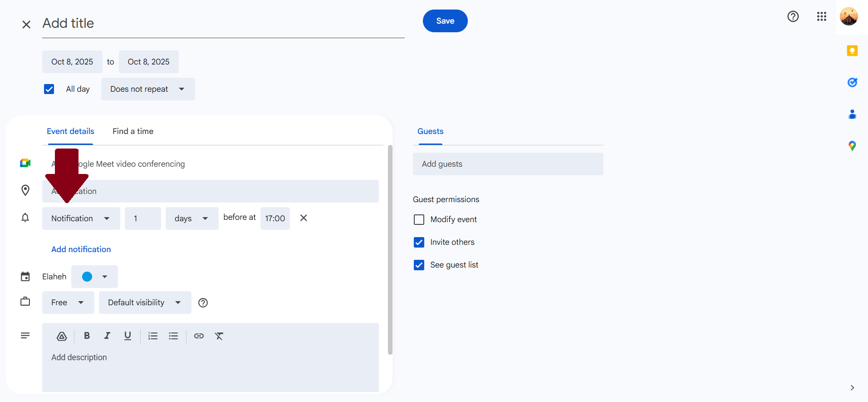Click Add notification link
This screenshot has width=868, height=402.
tap(81, 249)
